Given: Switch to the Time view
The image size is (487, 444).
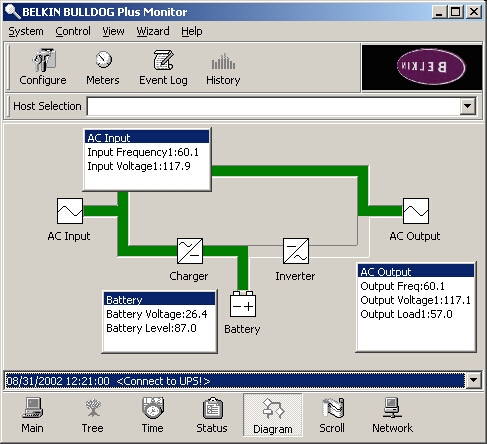Looking at the screenshot, I should pyautogui.click(x=152, y=415).
